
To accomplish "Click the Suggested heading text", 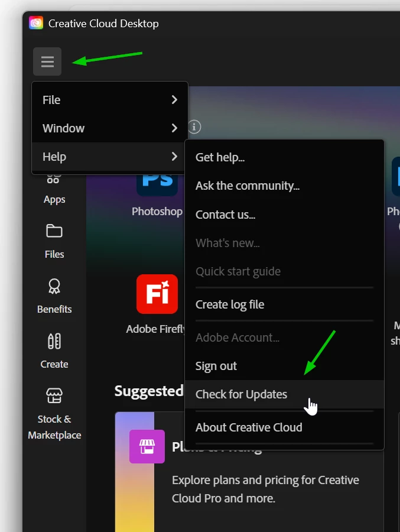I will pyautogui.click(x=149, y=391).
